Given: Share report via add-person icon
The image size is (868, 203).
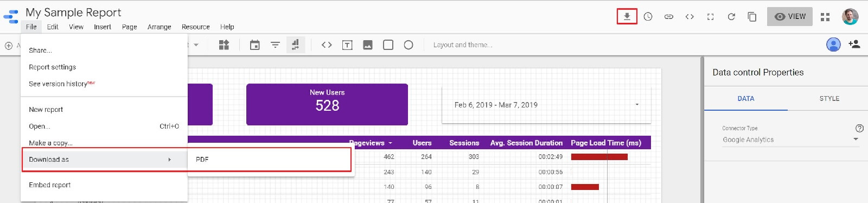Looking at the screenshot, I should 854,44.
